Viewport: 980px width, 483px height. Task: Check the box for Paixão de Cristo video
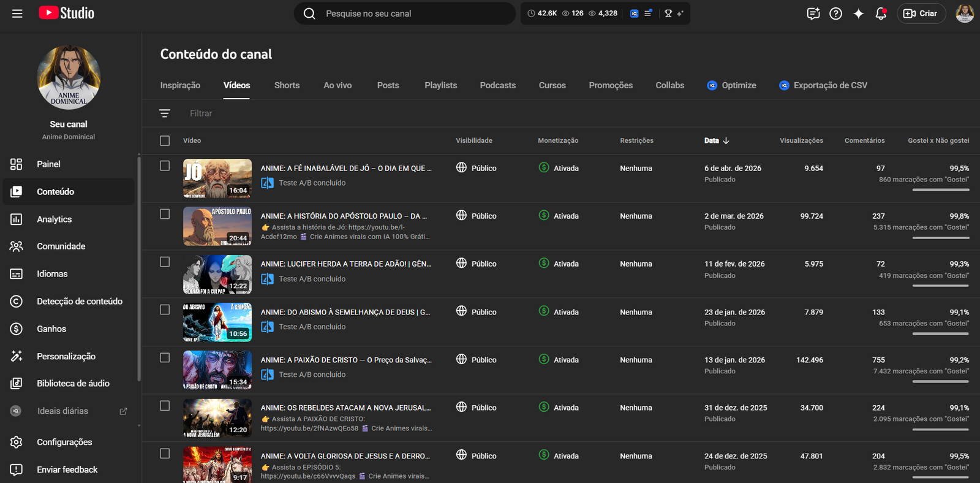(165, 357)
